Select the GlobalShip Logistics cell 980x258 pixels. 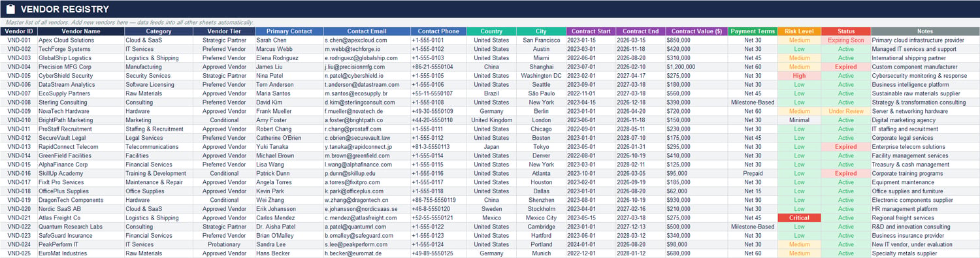click(x=81, y=57)
